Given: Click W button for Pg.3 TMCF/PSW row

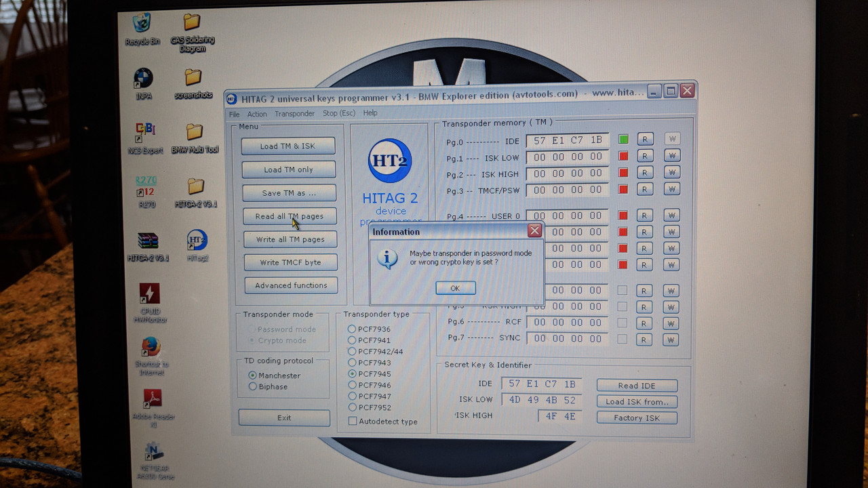Looking at the screenshot, I should 671,189.
